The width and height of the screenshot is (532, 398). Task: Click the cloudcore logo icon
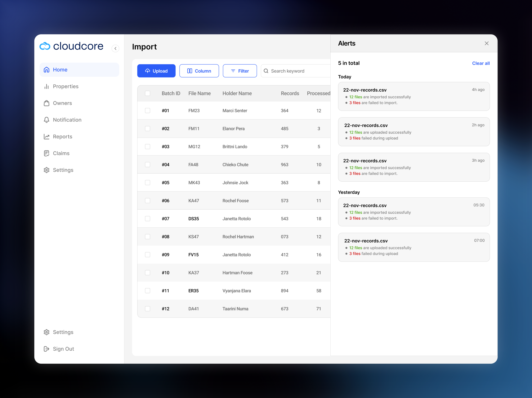click(x=45, y=46)
